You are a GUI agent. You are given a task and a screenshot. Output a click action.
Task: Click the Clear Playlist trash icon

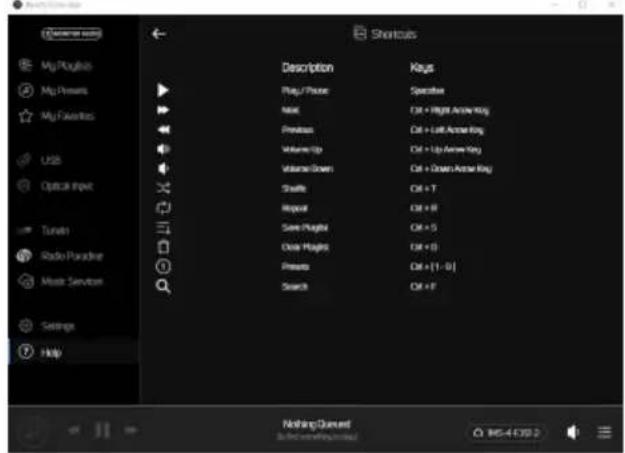tap(163, 247)
